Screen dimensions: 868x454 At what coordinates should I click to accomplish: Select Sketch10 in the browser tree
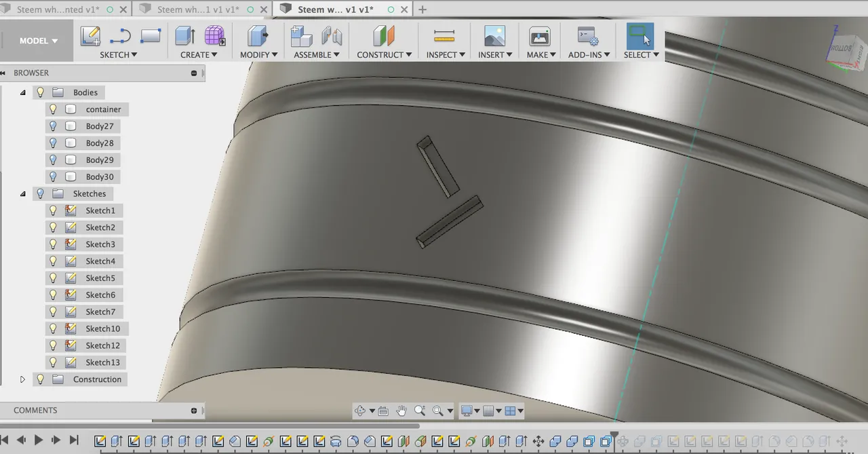[x=102, y=328]
